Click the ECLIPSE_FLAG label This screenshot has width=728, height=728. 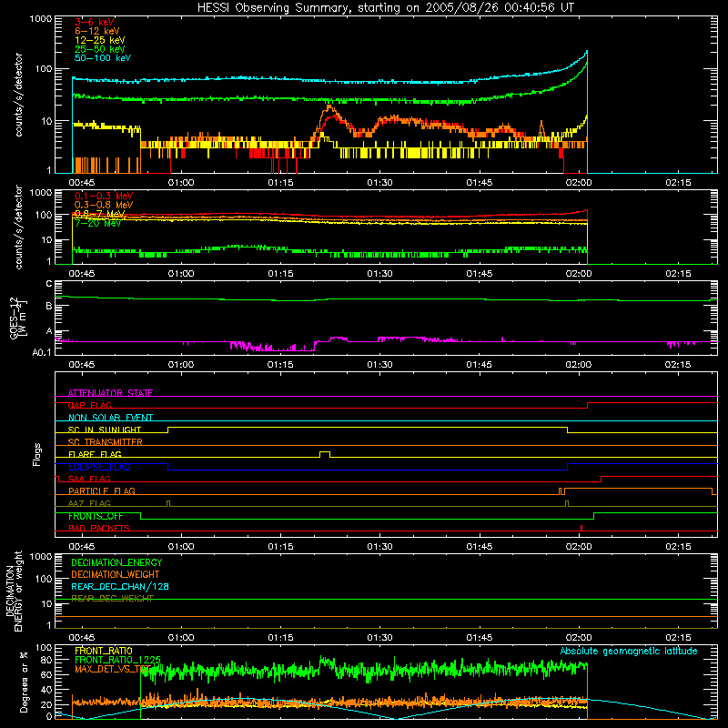coord(99,467)
